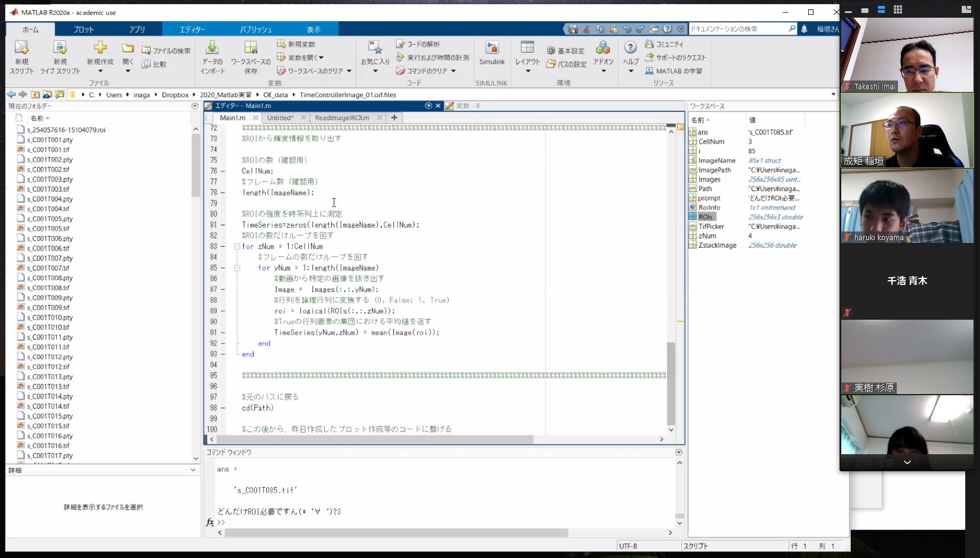Click the パスの設定 (Set Path) button

567,64
